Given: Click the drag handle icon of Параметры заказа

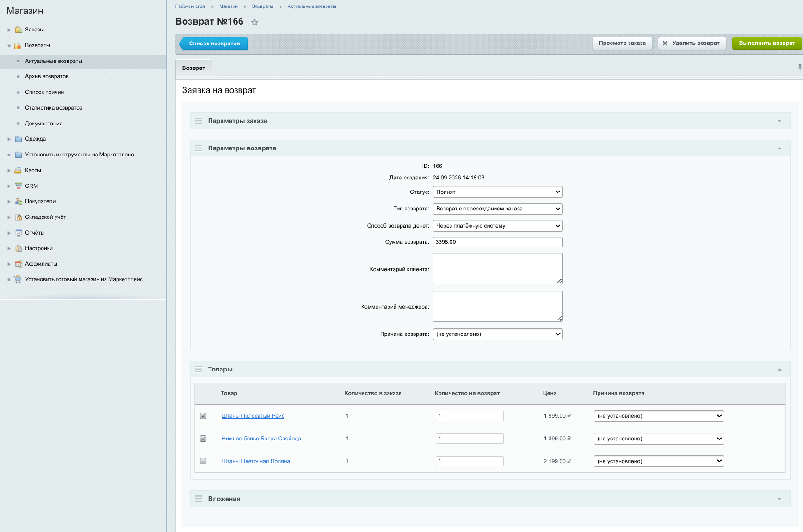Looking at the screenshot, I should coord(198,121).
